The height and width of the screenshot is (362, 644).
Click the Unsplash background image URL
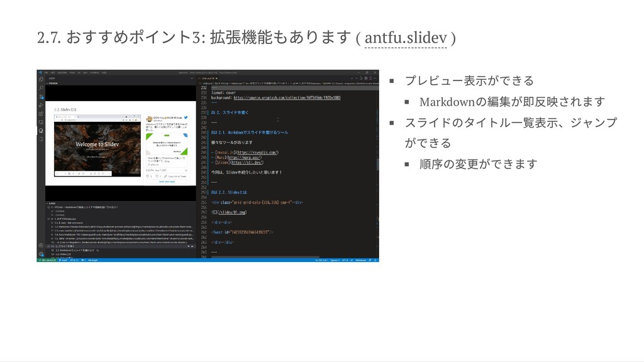click(x=287, y=98)
